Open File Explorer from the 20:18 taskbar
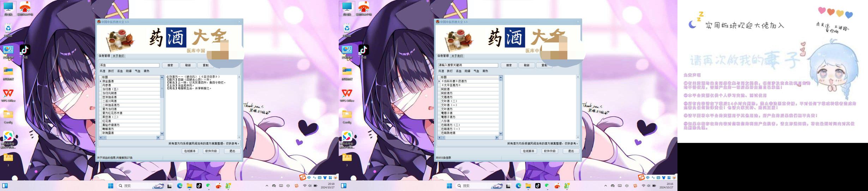The width and height of the screenshot is (868, 191). (x=189, y=186)
